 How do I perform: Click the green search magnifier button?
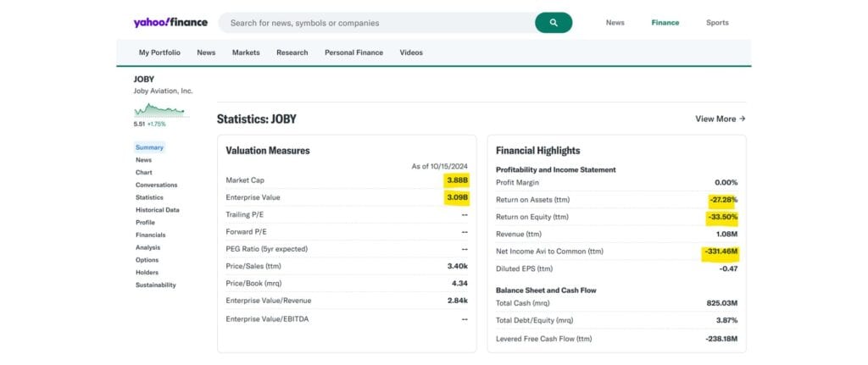click(553, 23)
